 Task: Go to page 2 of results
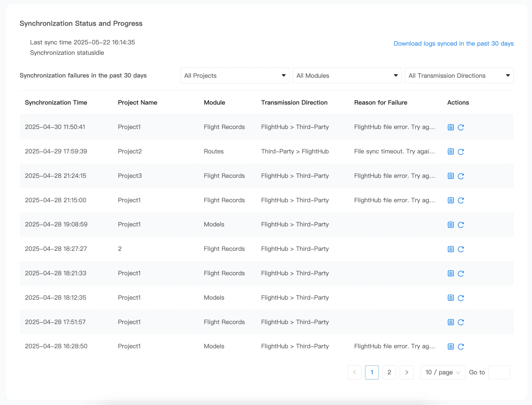pyautogui.click(x=389, y=372)
